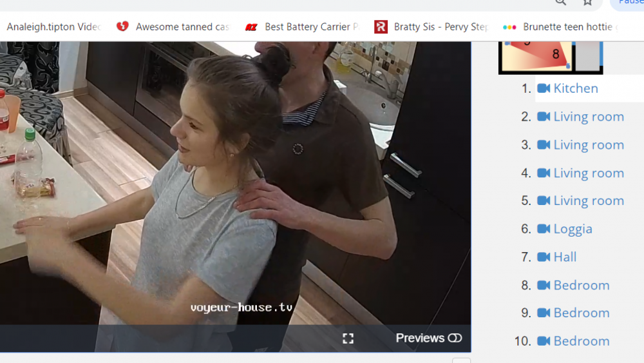The image size is (644, 363).
Task: Click the fullscreen icon in the video player
Action: (348, 338)
